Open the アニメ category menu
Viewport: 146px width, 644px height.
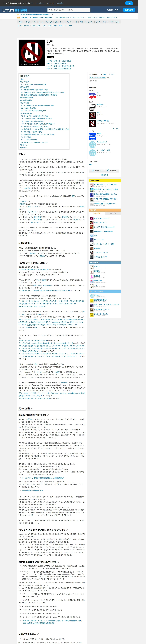(x=21, y=22)
